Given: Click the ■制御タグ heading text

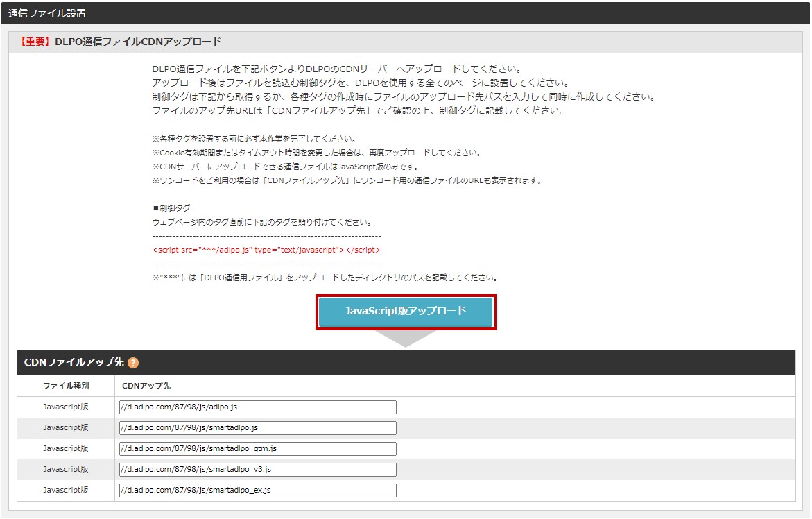Looking at the screenshot, I should pyautogui.click(x=171, y=208).
